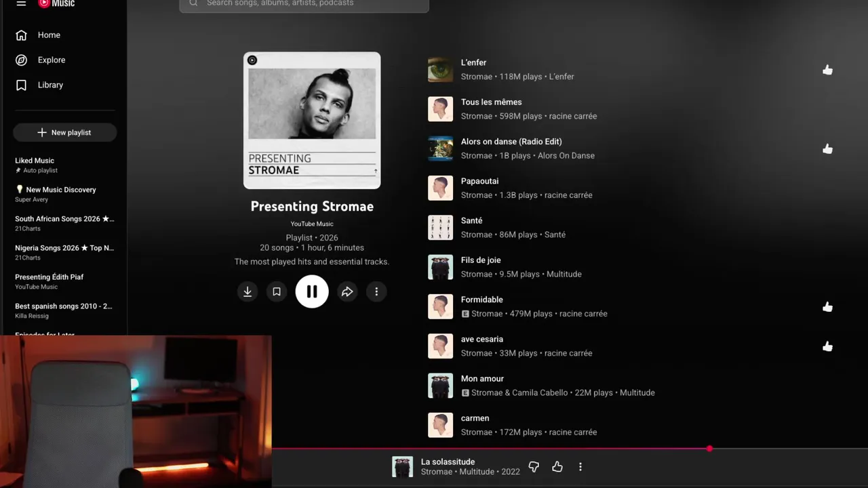Open Liked Music playlist
This screenshot has width=868, height=488.
(64, 165)
